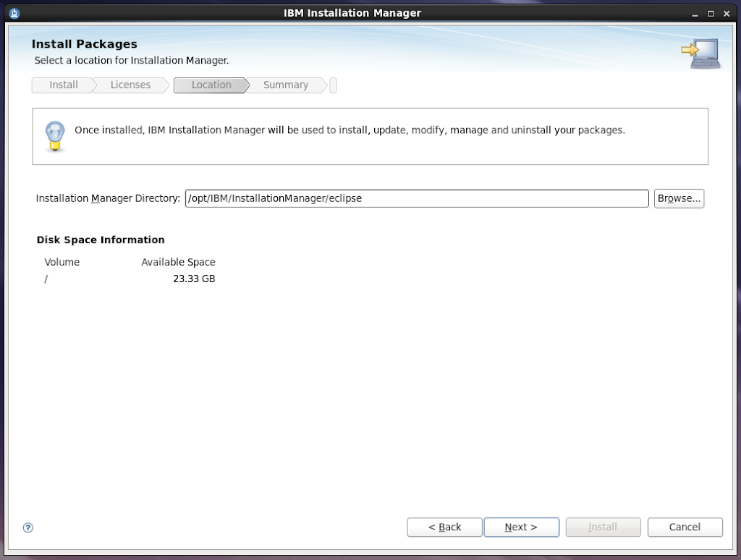Open the help question mark icon
The image size is (741, 560).
pyautogui.click(x=28, y=527)
